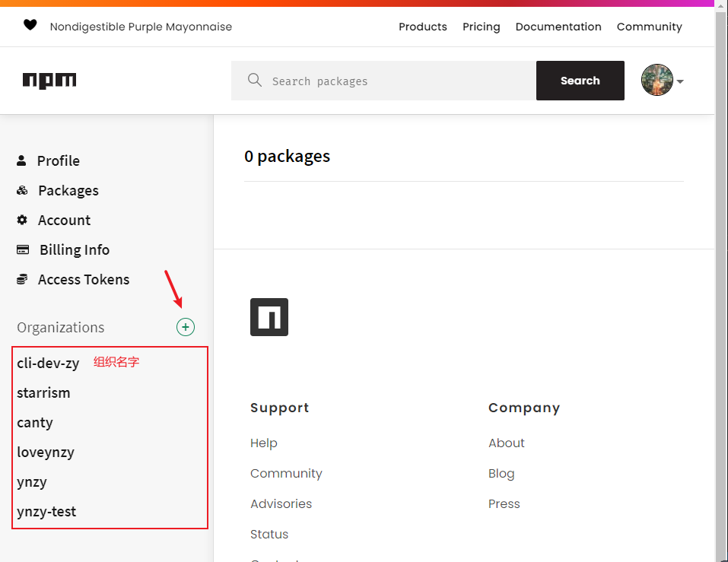The width and height of the screenshot is (728, 562).
Task: Click the square npm footer logo
Action: [x=269, y=317]
